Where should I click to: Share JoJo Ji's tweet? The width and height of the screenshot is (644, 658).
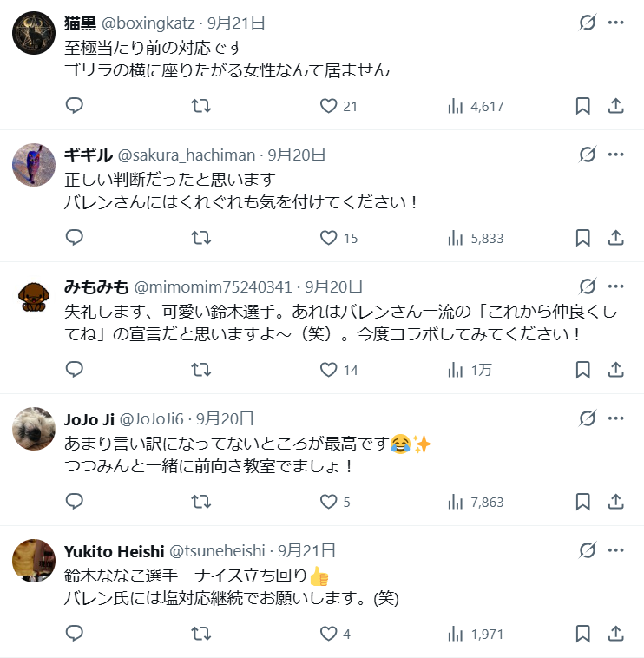click(615, 502)
